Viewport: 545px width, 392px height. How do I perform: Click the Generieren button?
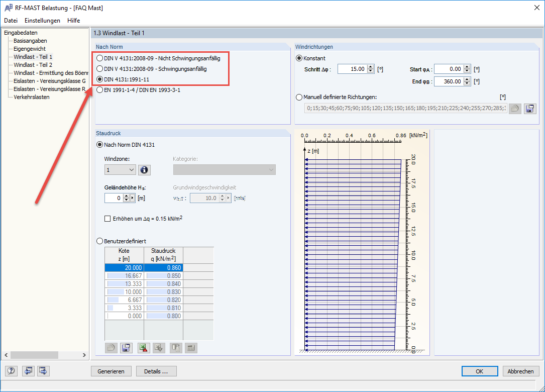pos(111,371)
